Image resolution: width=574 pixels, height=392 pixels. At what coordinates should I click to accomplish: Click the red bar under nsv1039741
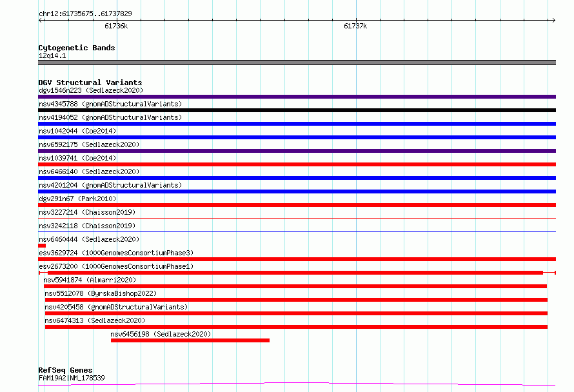point(297,164)
